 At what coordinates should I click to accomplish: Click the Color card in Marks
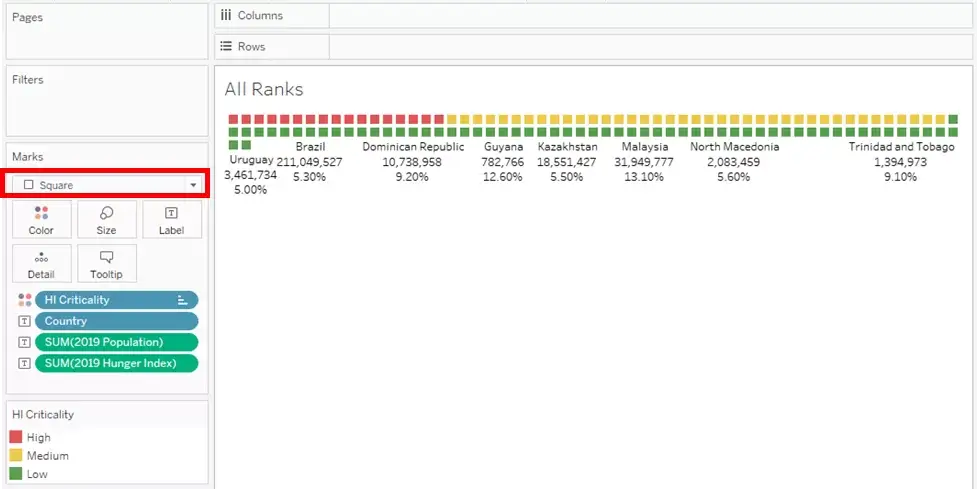pos(41,219)
